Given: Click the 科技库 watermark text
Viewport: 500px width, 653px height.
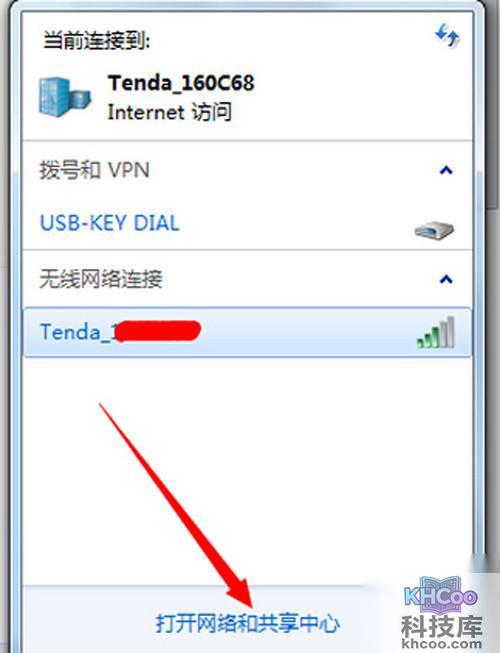Looking at the screenshot, I should (x=441, y=626).
